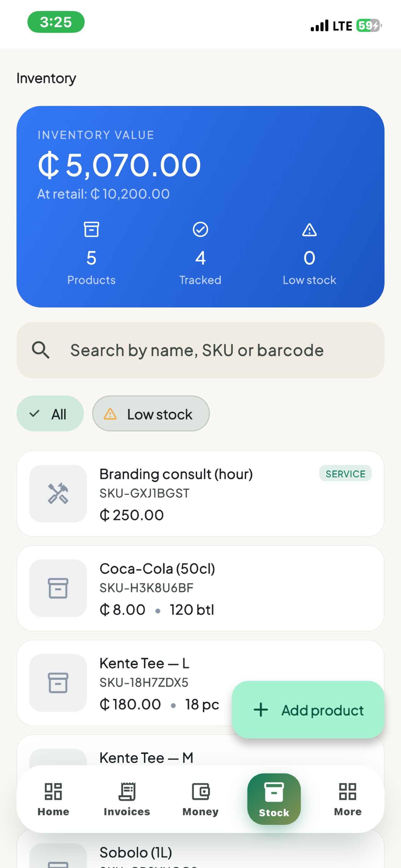Viewport: 401px width, 868px height.
Task: Tap the search magnifier icon
Action: [41, 350]
